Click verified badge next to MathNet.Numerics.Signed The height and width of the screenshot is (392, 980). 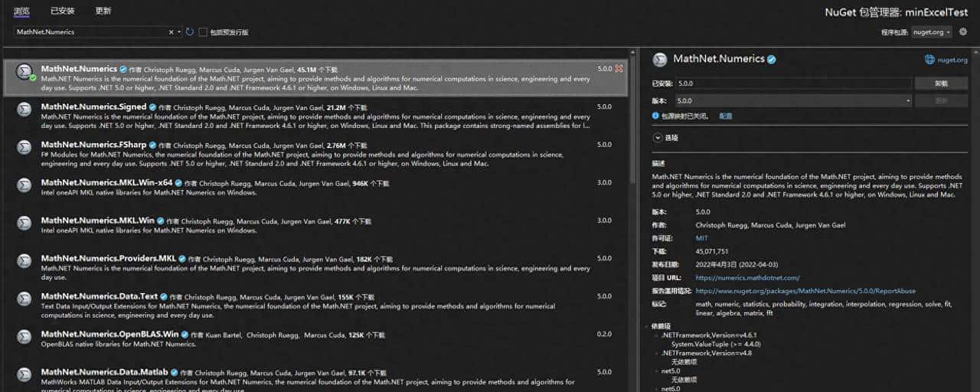click(x=152, y=107)
